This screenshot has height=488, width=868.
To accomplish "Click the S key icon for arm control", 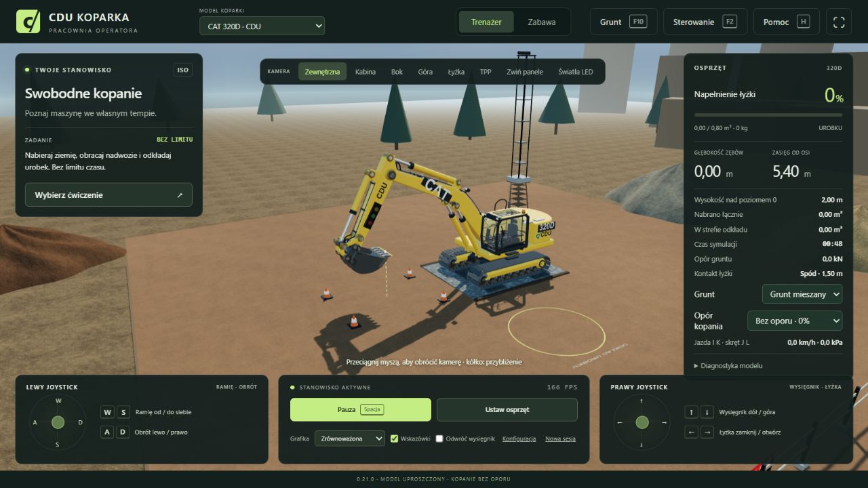I will point(123,412).
